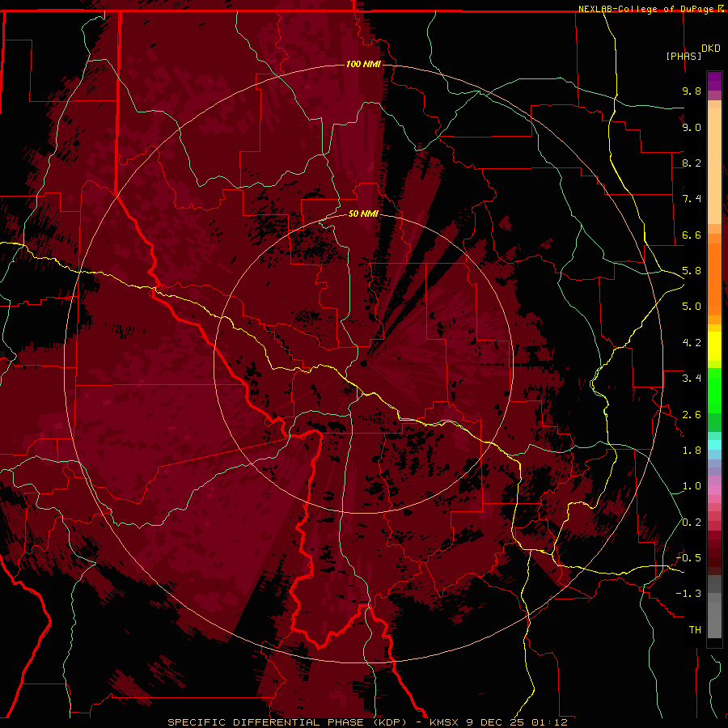The image size is (728, 728).
Task: Click the KMSX radar site center dot
Action: pos(363,363)
